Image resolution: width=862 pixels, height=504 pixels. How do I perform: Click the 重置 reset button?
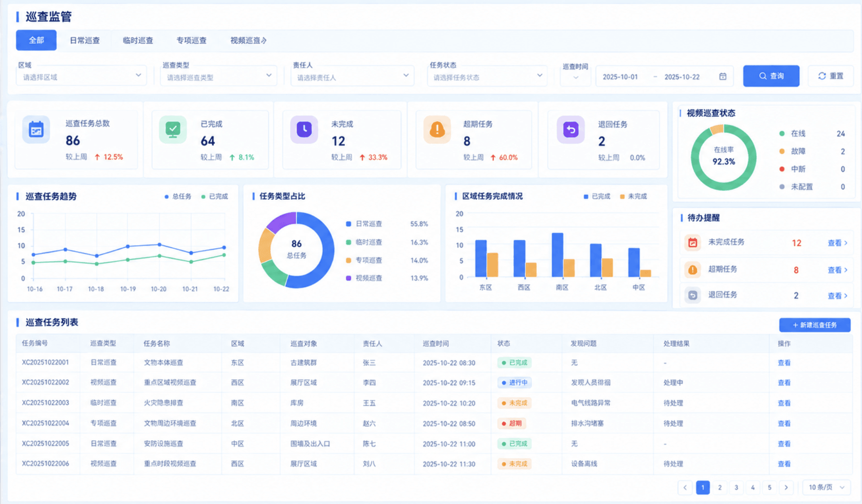[831, 76]
